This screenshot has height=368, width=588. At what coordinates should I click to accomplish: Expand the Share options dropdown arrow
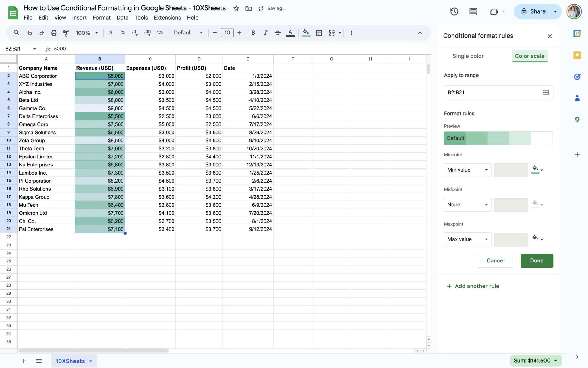pos(555,11)
